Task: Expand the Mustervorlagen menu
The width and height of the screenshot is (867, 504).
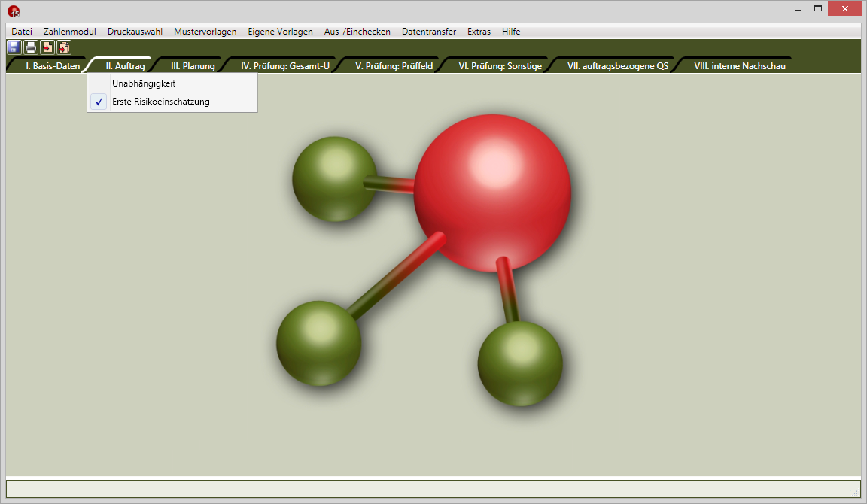Action: (205, 32)
